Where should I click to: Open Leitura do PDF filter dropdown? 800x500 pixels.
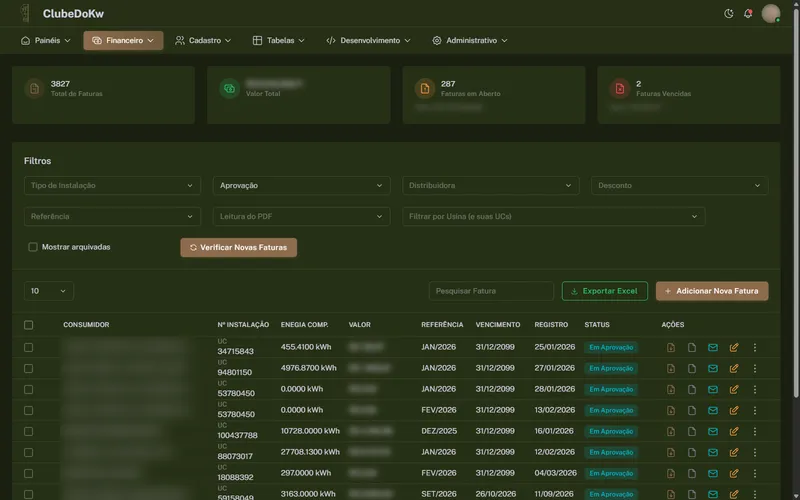302,216
